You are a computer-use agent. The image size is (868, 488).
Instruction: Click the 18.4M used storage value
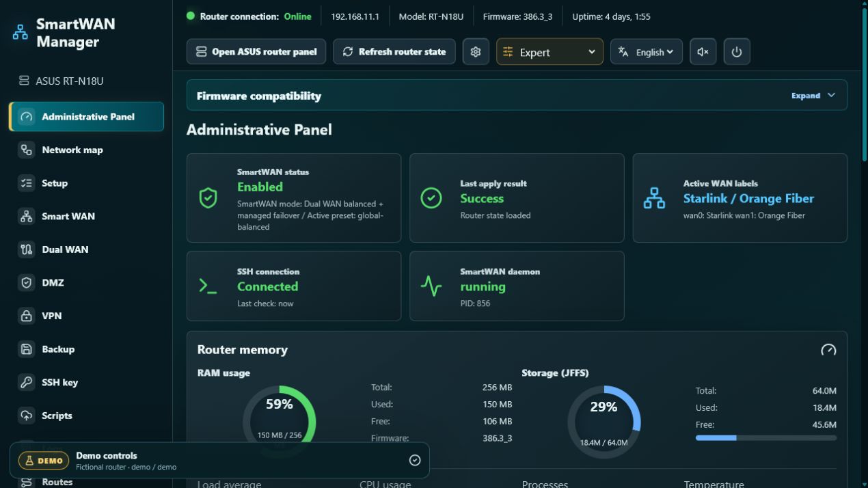(824, 408)
